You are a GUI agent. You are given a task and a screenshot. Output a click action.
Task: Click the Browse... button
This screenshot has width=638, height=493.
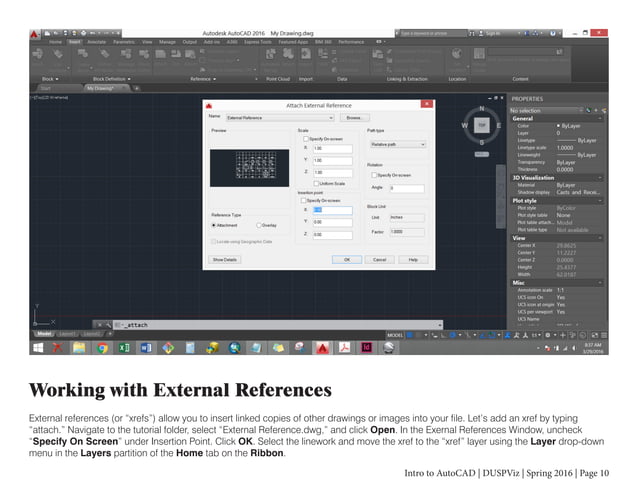click(x=353, y=118)
